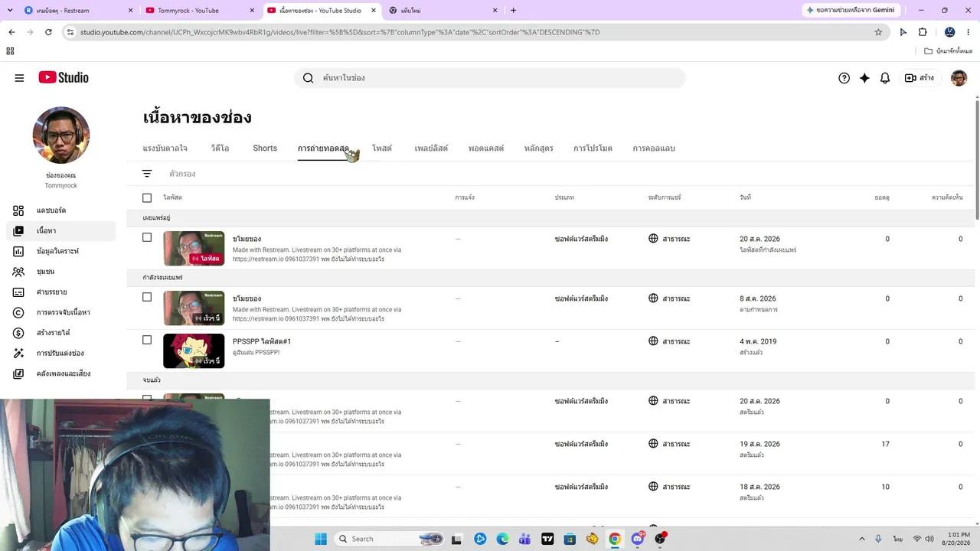Switch to the Tommyrock - YouTube browser tab

tap(199, 11)
